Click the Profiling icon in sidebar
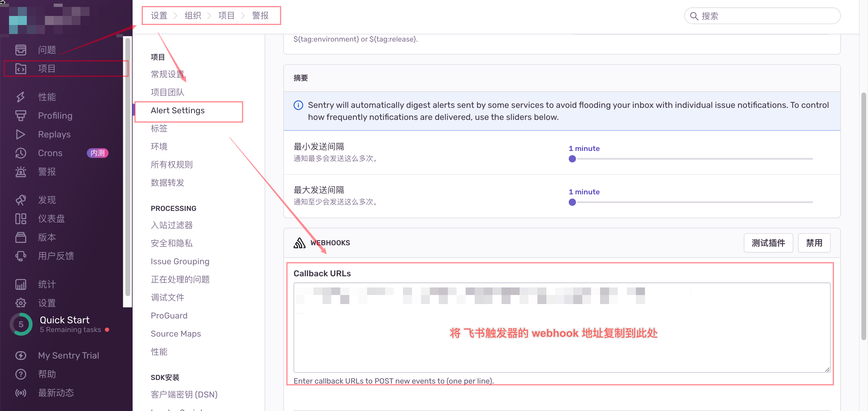868x411 pixels. (x=20, y=115)
